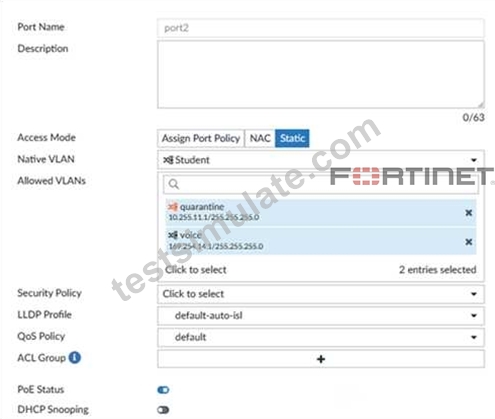Open the Native VLAN dropdown showing Student

click(x=321, y=160)
